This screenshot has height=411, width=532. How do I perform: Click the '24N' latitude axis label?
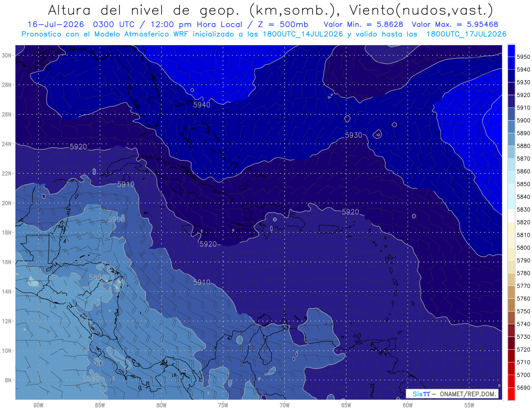[x=7, y=144]
